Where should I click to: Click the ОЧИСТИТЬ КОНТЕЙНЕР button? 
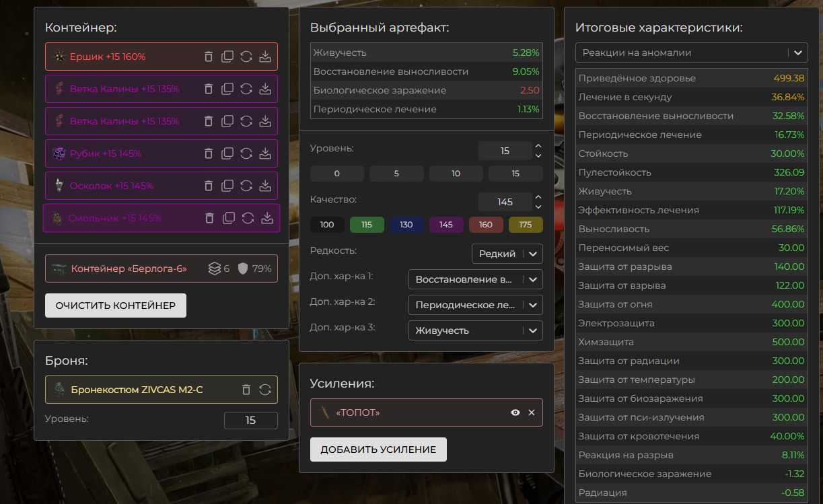[116, 305]
